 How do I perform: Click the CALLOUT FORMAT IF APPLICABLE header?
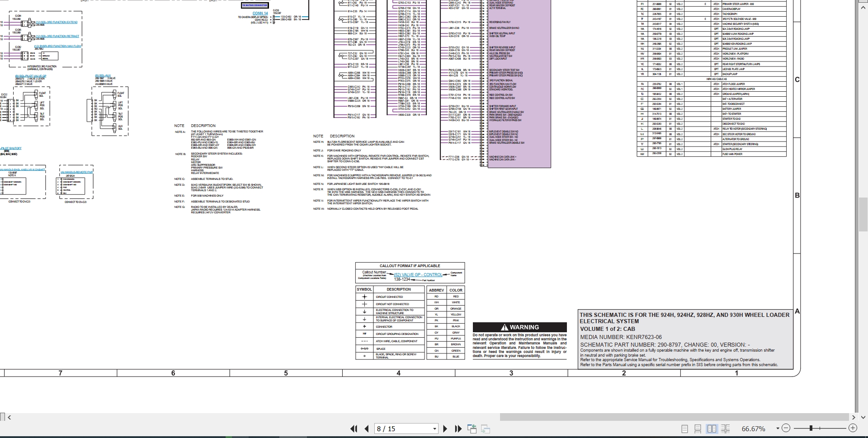pyautogui.click(x=410, y=266)
